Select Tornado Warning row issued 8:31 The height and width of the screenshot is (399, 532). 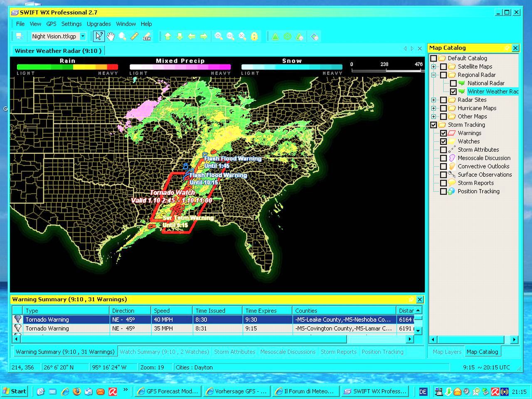pyautogui.click(x=213, y=328)
